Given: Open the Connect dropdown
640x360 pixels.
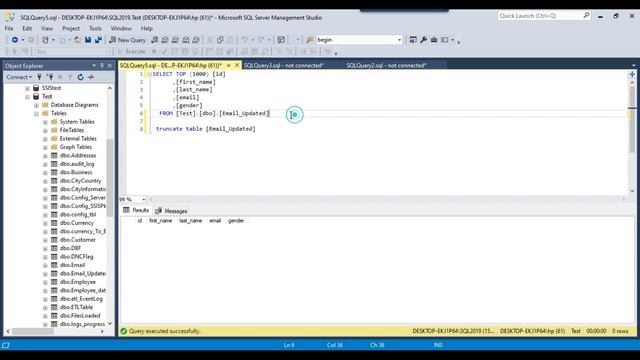Looking at the screenshot, I should (x=19, y=77).
